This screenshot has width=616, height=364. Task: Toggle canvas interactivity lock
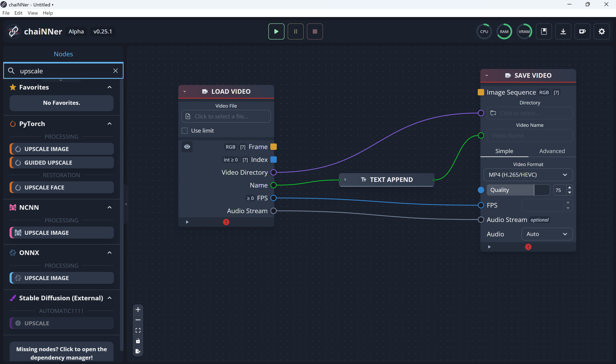(x=138, y=341)
